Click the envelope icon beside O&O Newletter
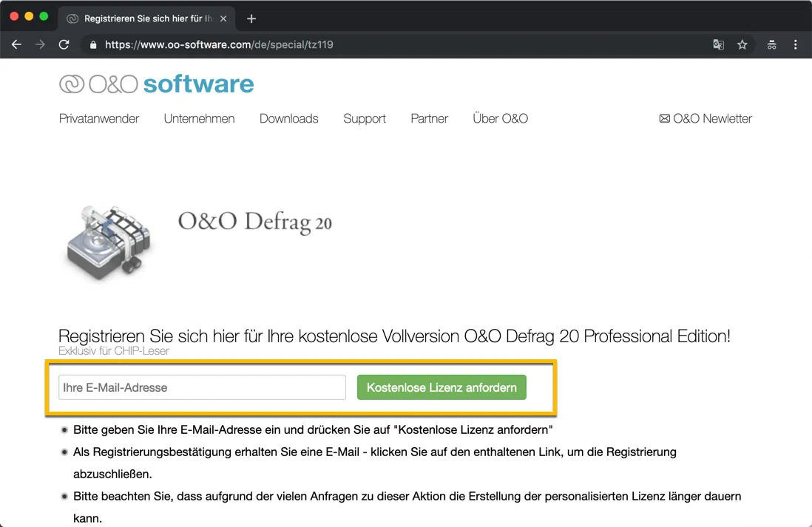This screenshot has height=527, width=812. click(664, 118)
